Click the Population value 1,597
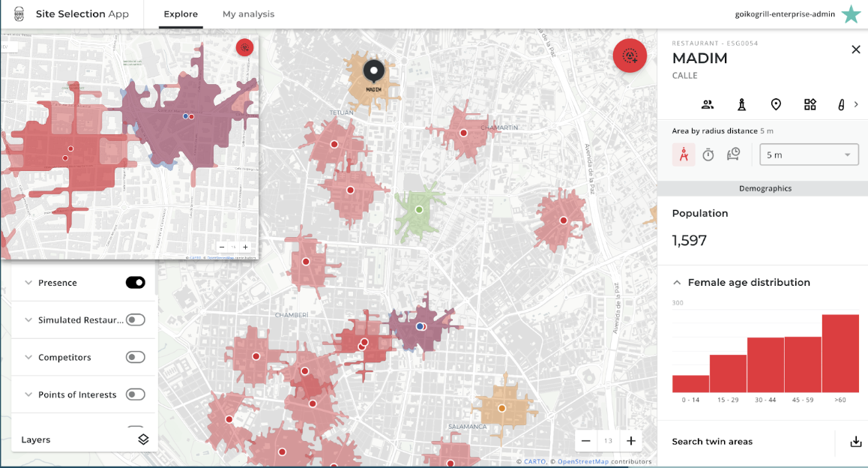Viewport: 868px width, 468px height. [x=689, y=240]
